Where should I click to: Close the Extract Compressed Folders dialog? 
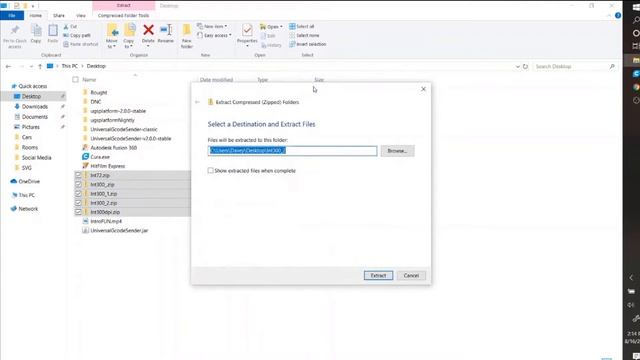coord(423,89)
